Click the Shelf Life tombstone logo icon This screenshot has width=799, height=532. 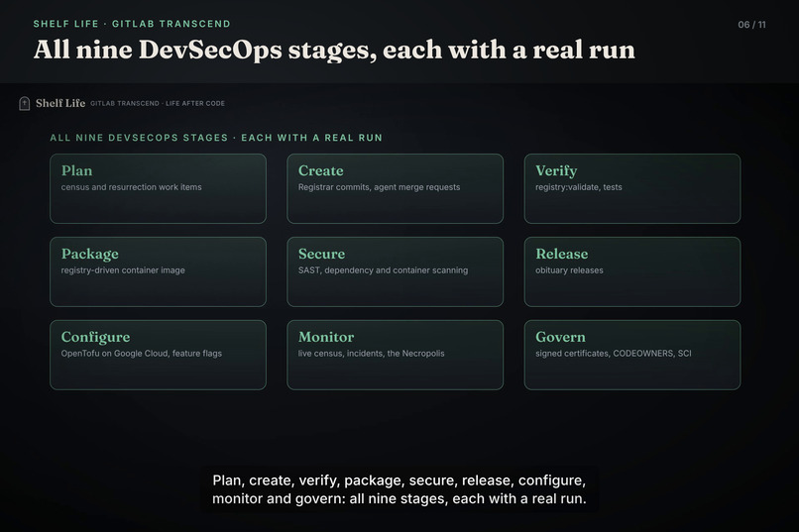[x=24, y=103]
